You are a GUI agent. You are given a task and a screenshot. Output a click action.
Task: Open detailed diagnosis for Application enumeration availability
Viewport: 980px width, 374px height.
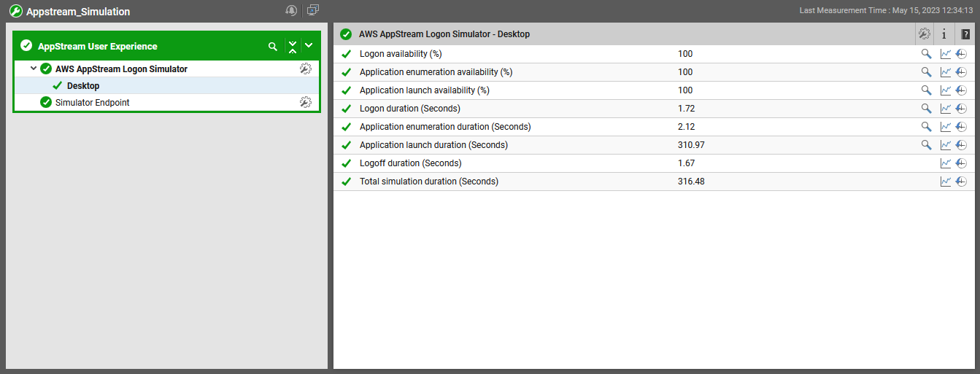926,71
